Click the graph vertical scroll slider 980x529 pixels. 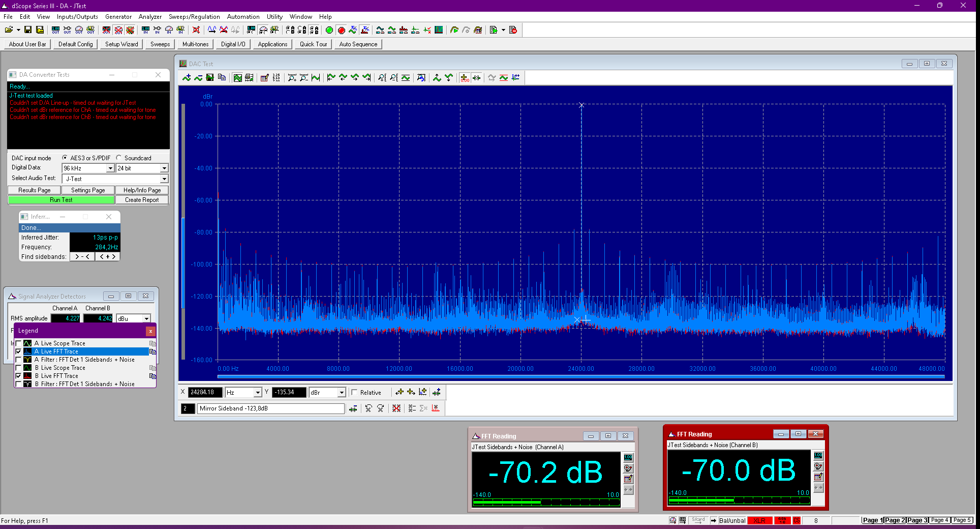click(x=183, y=263)
